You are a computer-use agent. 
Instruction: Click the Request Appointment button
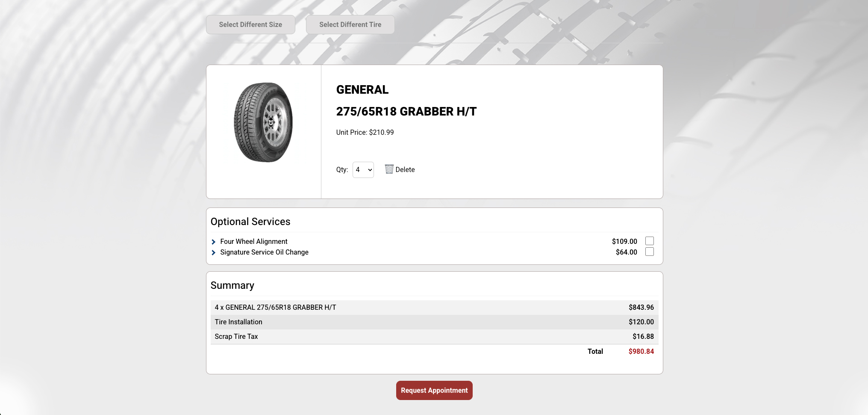[434, 391]
